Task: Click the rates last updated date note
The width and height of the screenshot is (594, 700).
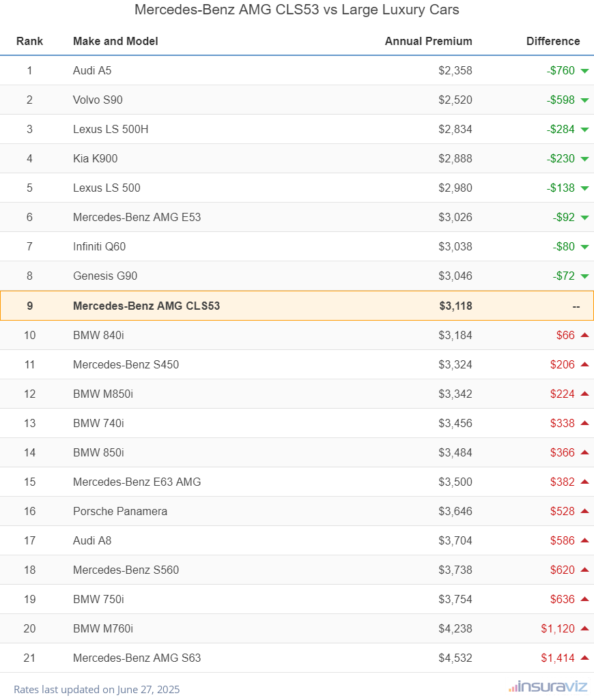Action: [96, 689]
